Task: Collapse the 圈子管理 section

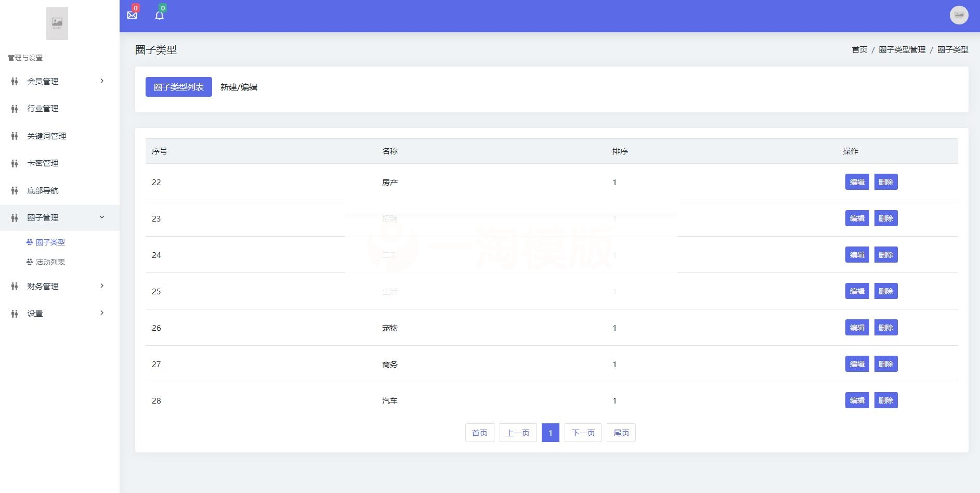Action: [x=102, y=217]
